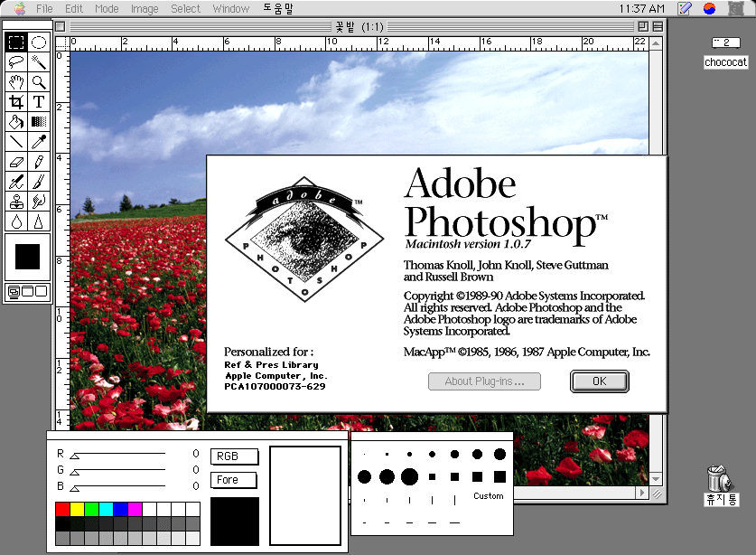Pick the Eraser tool
Image resolution: width=756 pixels, height=555 pixels.
tap(16, 162)
